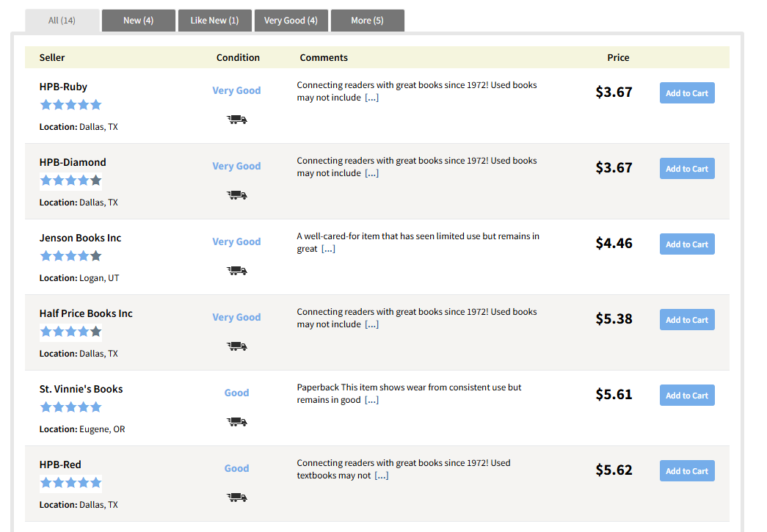Image resolution: width=767 pixels, height=532 pixels.
Task: Open the Jenson Books Inc seller name
Action: [x=80, y=238]
